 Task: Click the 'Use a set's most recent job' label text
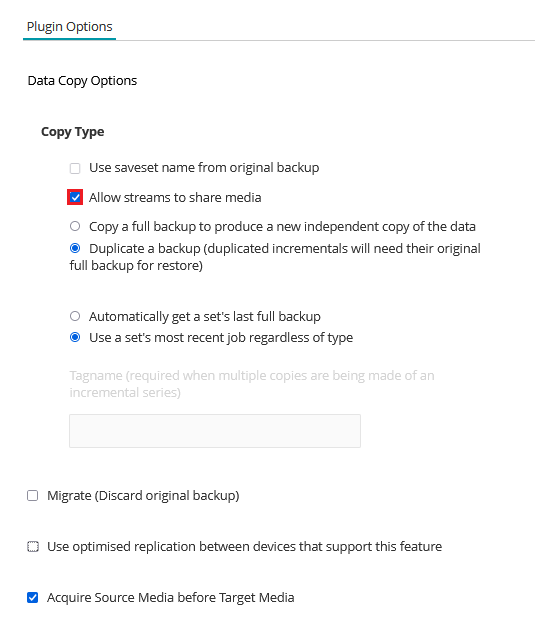pyautogui.click(x=221, y=338)
